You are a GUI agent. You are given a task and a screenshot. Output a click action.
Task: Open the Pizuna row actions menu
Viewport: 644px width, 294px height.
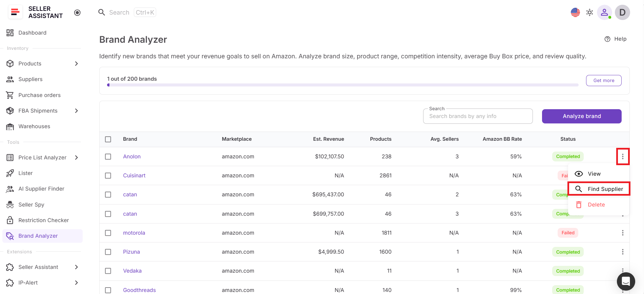[623, 252]
